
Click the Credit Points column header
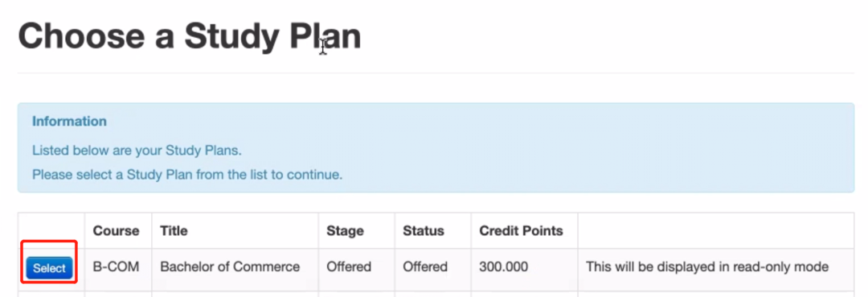[x=521, y=230]
